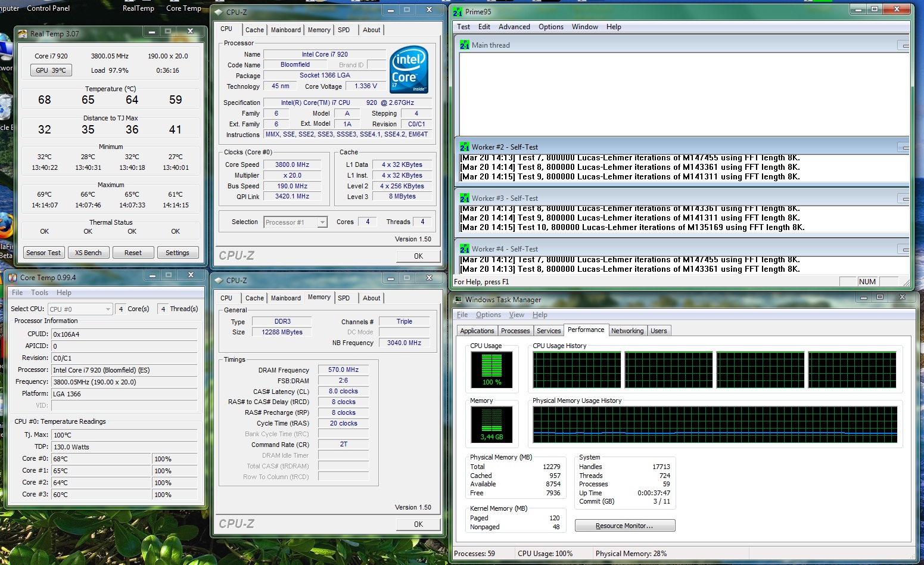924x565 pixels.
Task: Click the Core Temp title bar icon
Action: (13, 278)
